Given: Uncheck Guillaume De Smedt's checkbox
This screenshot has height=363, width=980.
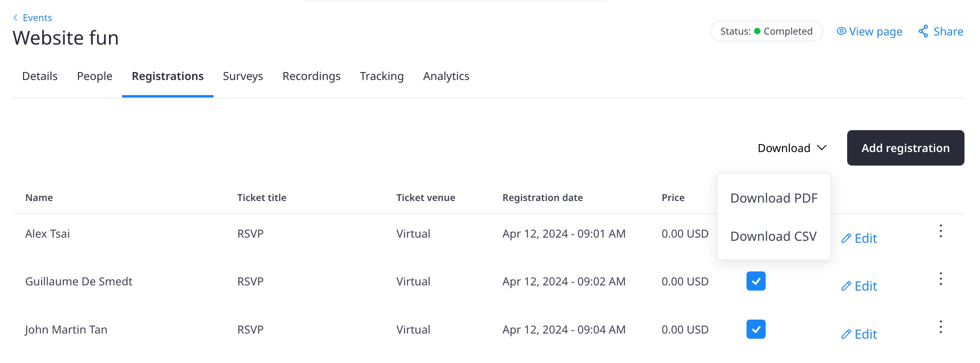Looking at the screenshot, I should [x=756, y=281].
